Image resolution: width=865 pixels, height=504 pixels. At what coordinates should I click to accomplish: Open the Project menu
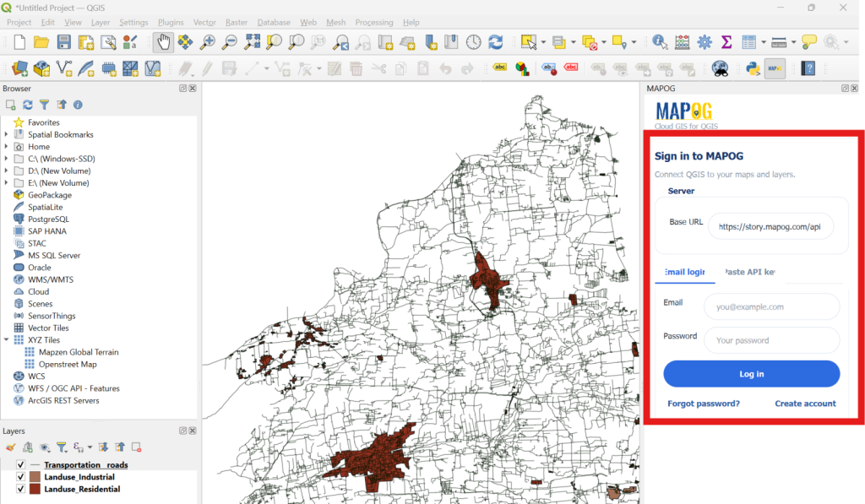tap(19, 22)
